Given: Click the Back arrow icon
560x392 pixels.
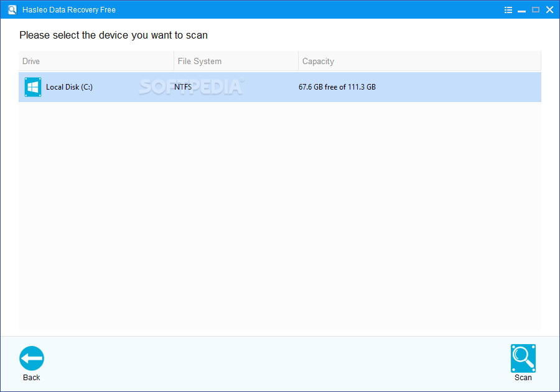Looking at the screenshot, I should 32,358.
